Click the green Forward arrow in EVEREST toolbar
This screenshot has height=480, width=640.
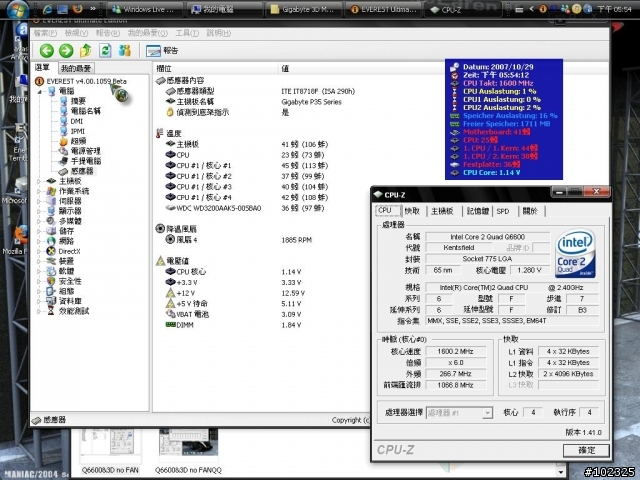[66, 51]
